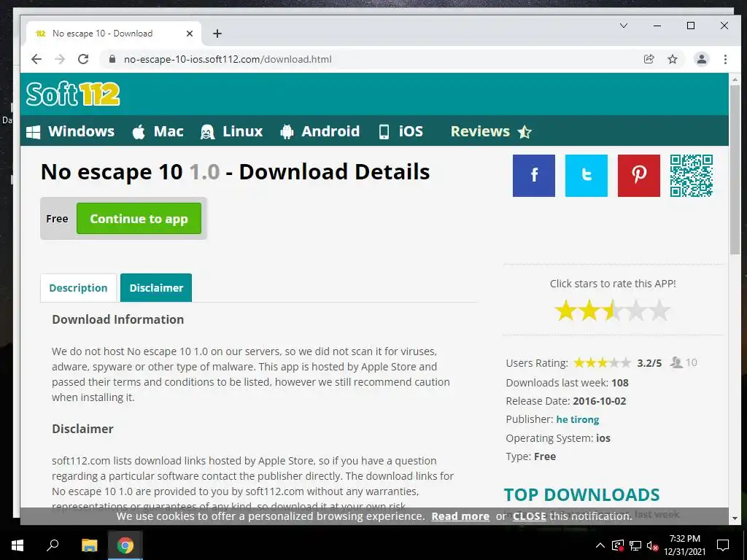Open File Explorer from taskbar

(x=89, y=545)
